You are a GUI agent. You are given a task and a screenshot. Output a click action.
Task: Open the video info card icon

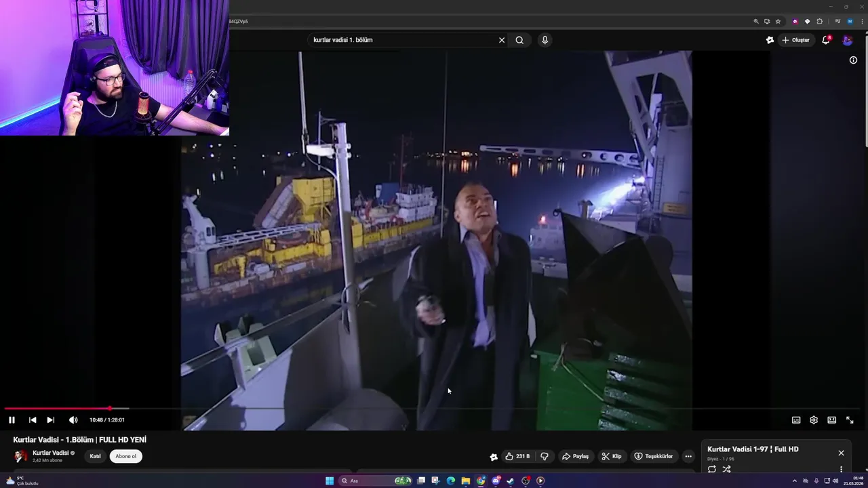pyautogui.click(x=853, y=60)
